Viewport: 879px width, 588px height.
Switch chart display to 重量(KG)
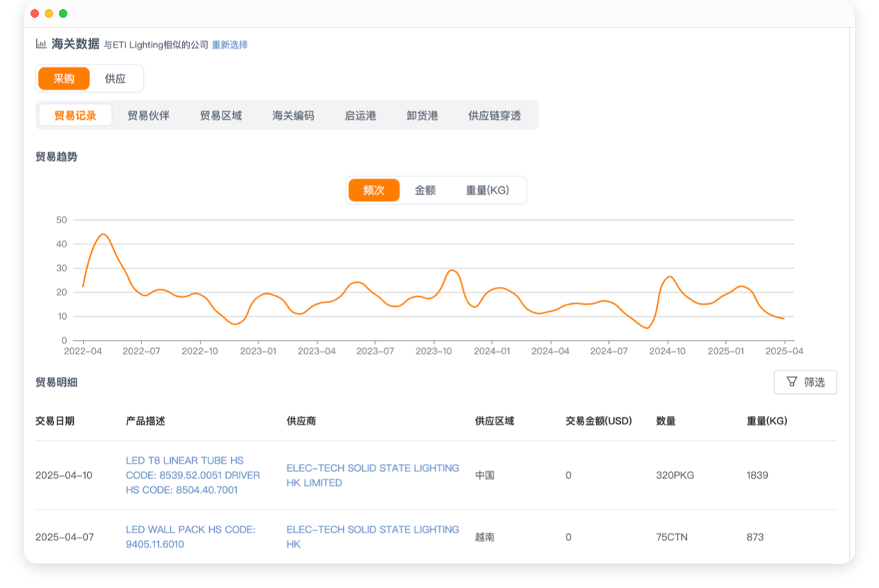pos(487,190)
